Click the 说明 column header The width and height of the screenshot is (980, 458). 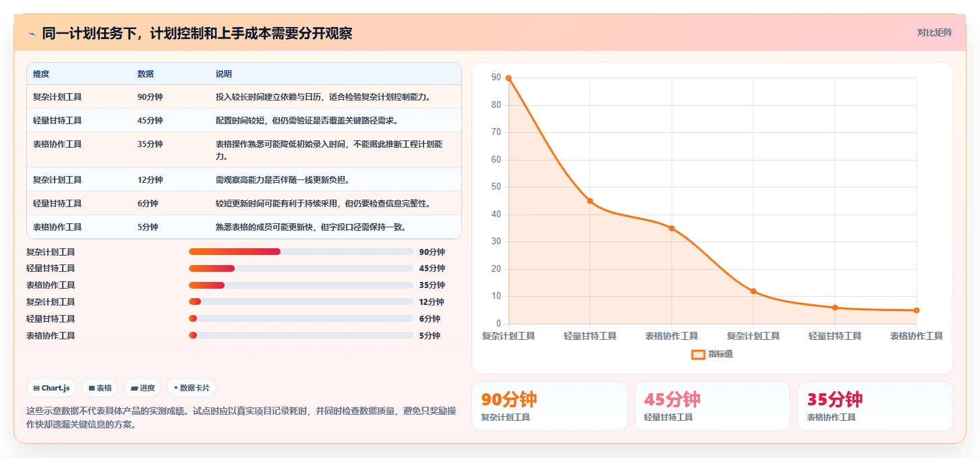[224, 74]
